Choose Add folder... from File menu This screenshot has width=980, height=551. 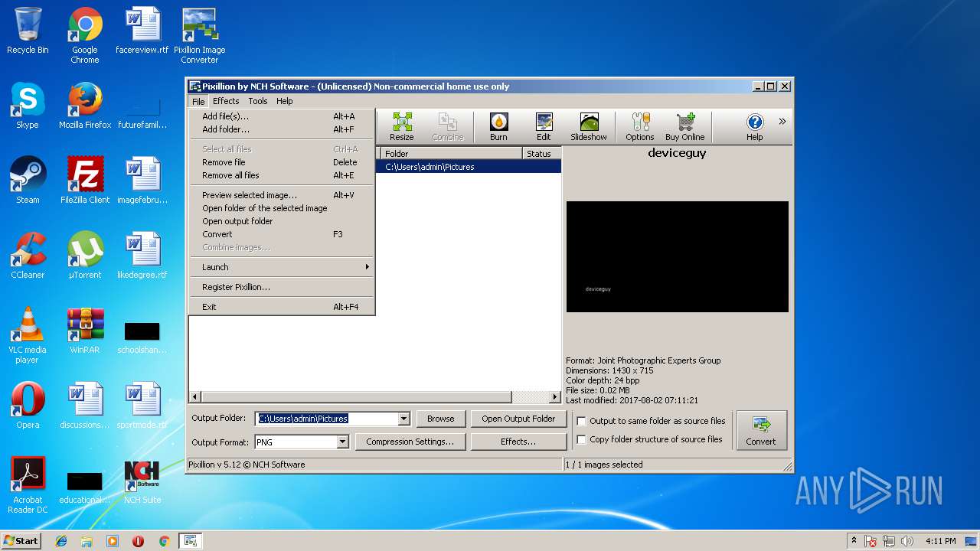[281, 129]
